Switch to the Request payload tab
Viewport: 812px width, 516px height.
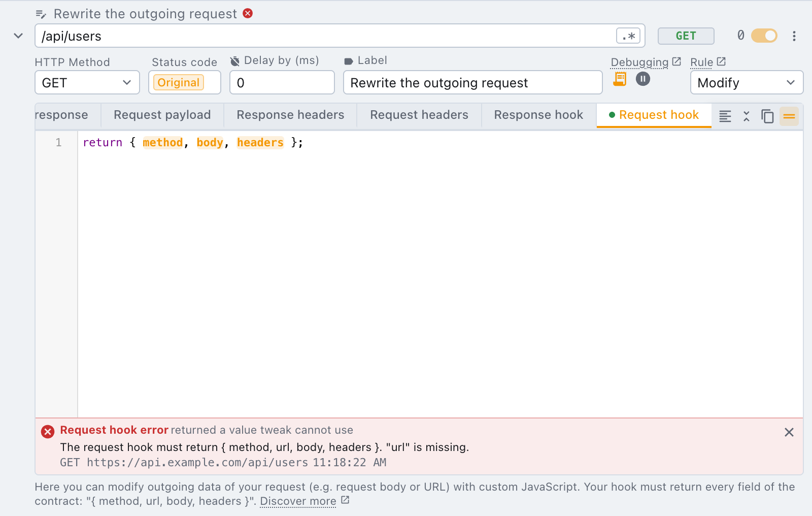point(162,115)
